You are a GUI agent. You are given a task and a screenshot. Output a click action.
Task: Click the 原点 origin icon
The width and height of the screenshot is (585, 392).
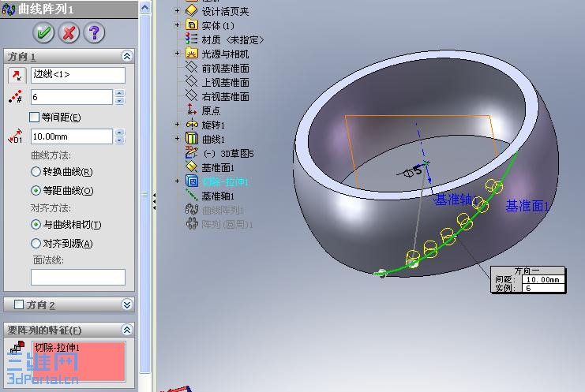pyautogui.click(x=191, y=110)
